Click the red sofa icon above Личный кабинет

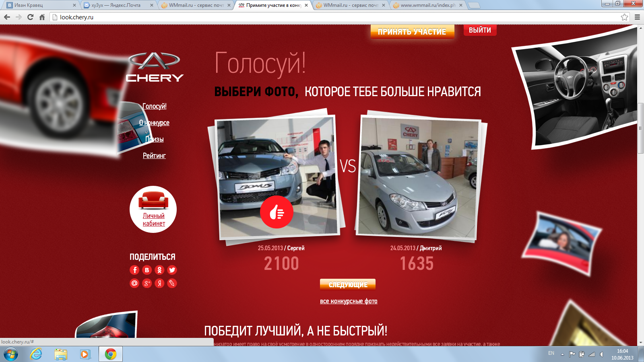tap(153, 200)
